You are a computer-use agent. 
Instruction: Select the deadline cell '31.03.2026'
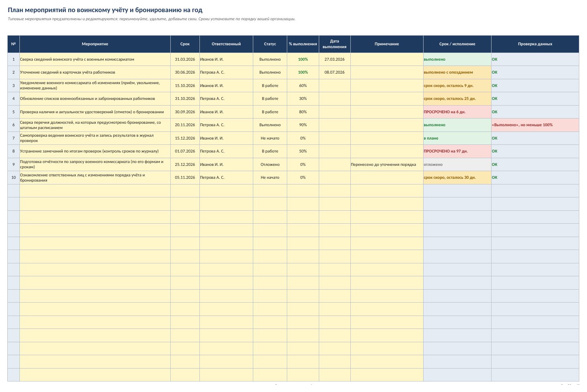pyautogui.click(x=185, y=59)
